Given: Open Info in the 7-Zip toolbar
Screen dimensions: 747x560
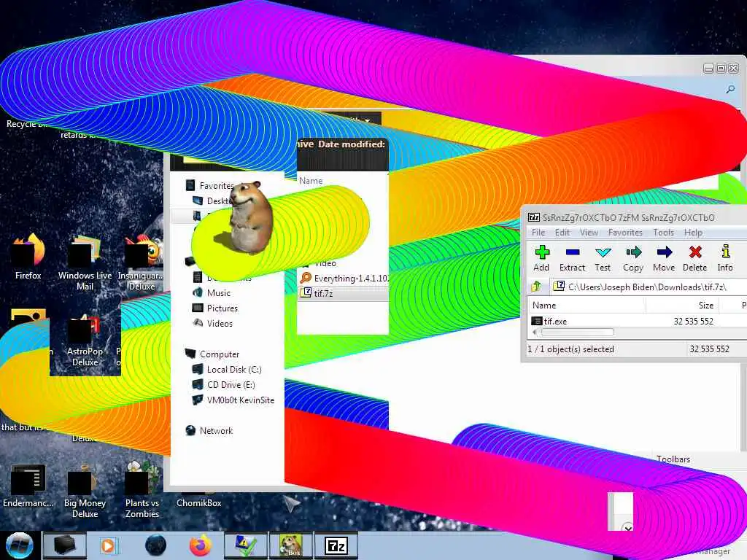Looking at the screenshot, I should point(725,259).
